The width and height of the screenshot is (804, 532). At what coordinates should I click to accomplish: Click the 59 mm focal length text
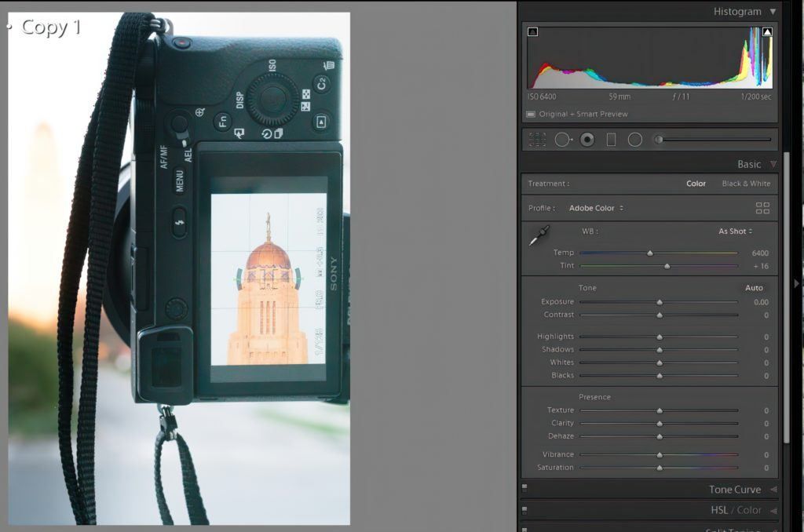[619, 97]
